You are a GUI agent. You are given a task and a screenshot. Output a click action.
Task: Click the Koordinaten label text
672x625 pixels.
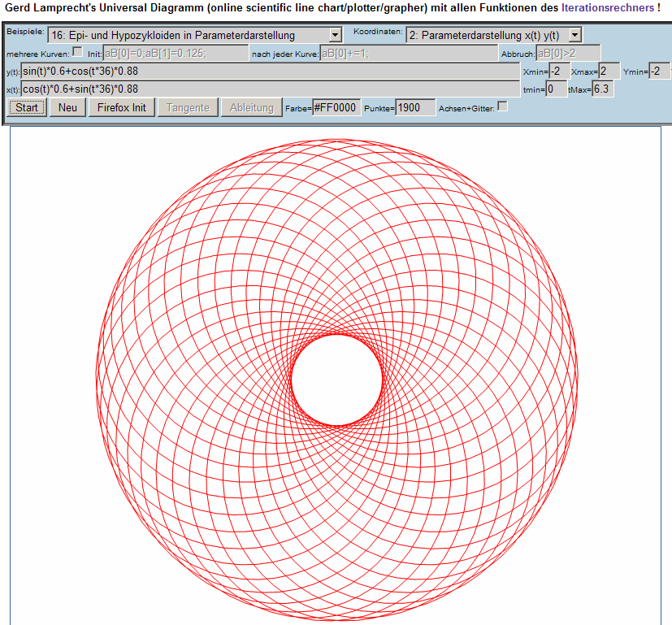[x=378, y=32]
